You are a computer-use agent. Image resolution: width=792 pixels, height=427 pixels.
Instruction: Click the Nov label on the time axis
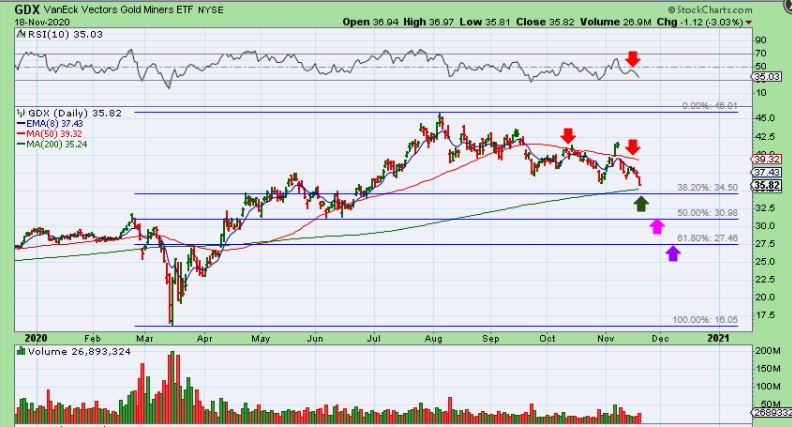pyautogui.click(x=606, y=339)
